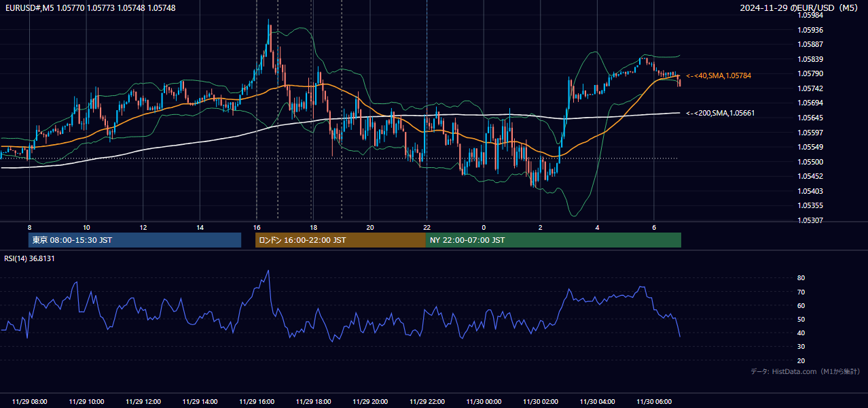The width and height of the screenshot is (868, 408).
Task: Click price axis value 1.05887
Action: (810, 44)
